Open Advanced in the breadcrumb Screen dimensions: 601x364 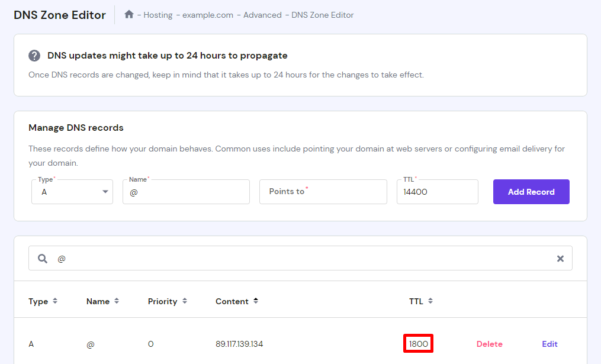[262, 15]
